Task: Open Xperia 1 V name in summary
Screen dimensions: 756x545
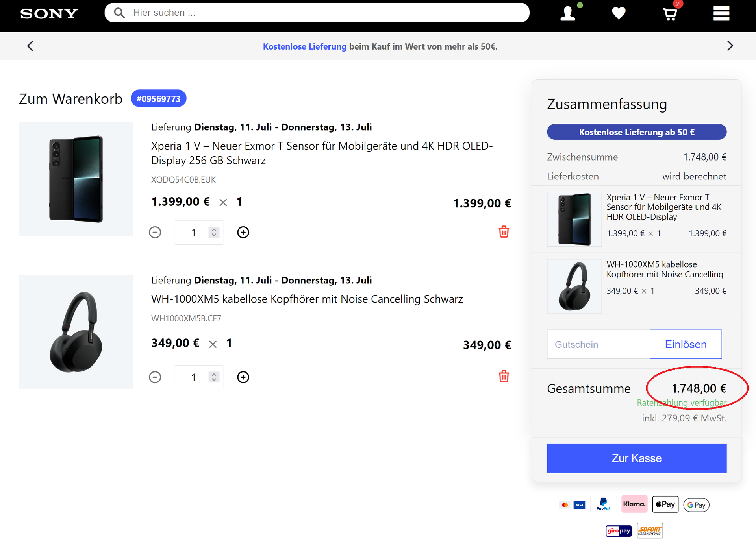Action: [664, 207]
